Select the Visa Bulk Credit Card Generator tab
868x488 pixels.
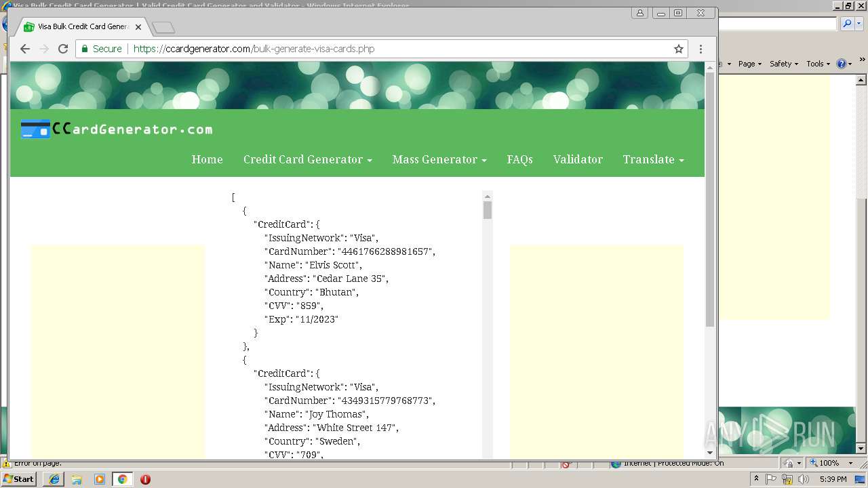tap(83, 27)
